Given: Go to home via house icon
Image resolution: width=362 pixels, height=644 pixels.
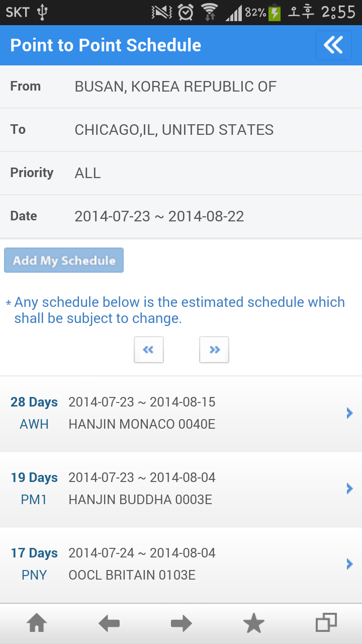Looking at the screenshot, I should 37,624.
